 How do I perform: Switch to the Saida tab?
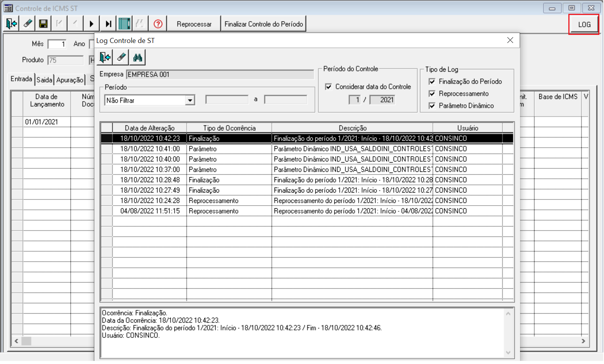[44, 80]
